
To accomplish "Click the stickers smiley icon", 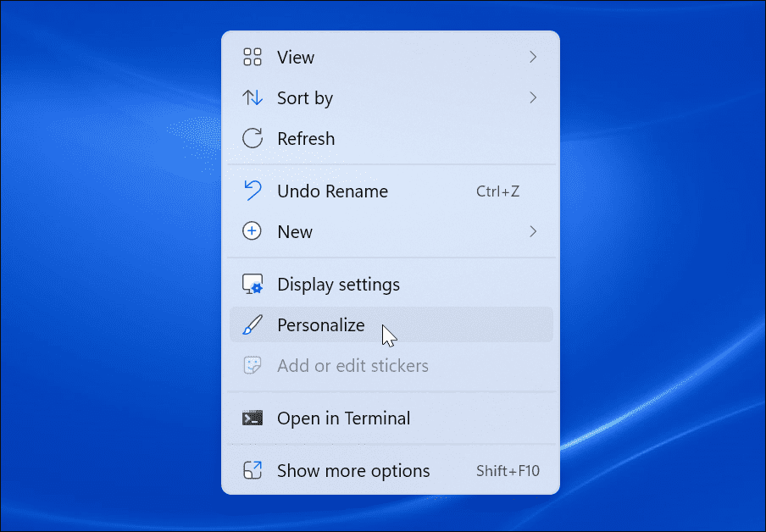I will [x=252, y=365].
